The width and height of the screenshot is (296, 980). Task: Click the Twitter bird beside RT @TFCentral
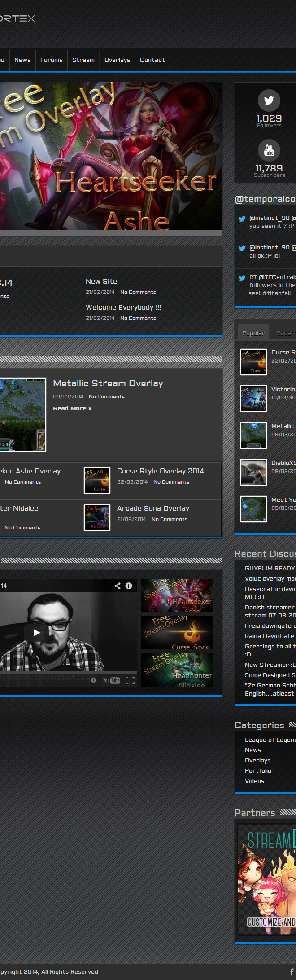click(x=242, y=278)
